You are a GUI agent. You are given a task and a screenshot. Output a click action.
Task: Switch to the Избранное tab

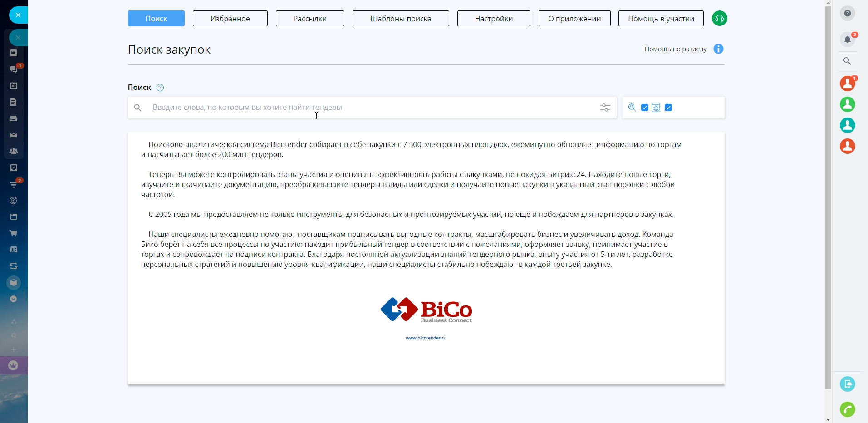(230, 19)
